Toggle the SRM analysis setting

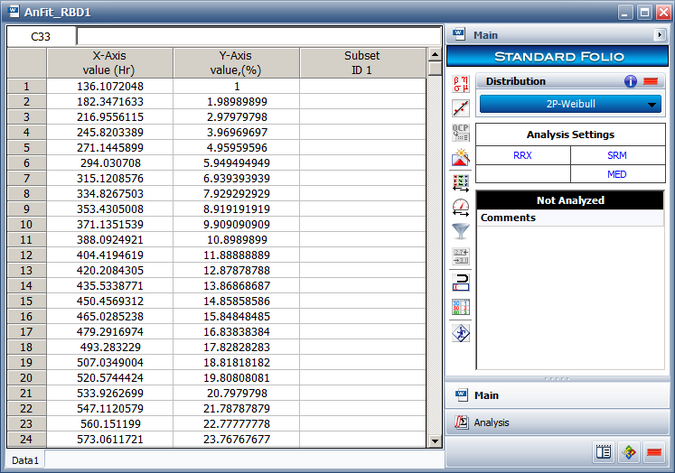coord(617,155)
